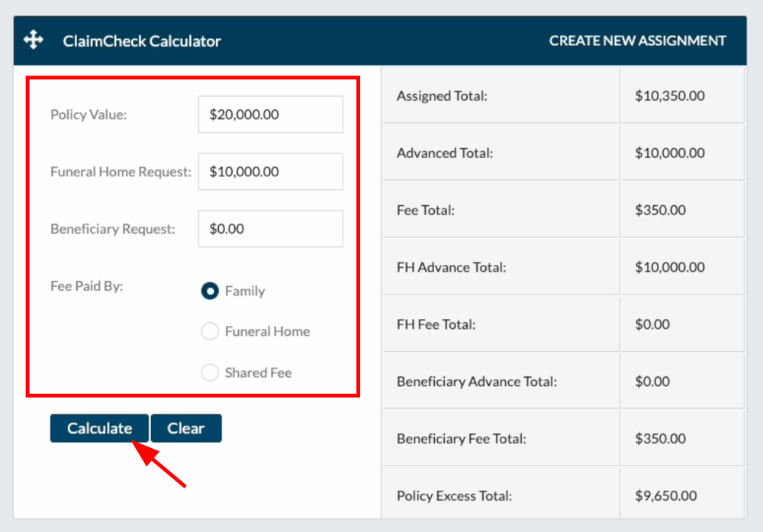Select the Beneficiary Request amount field

270,228
